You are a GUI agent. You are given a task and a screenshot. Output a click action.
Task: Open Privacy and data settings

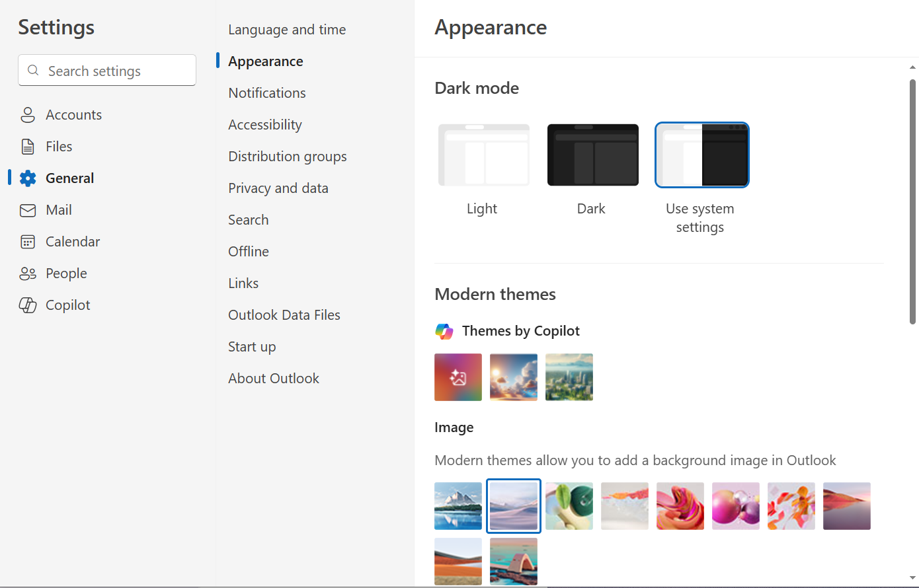pos(278,188)
